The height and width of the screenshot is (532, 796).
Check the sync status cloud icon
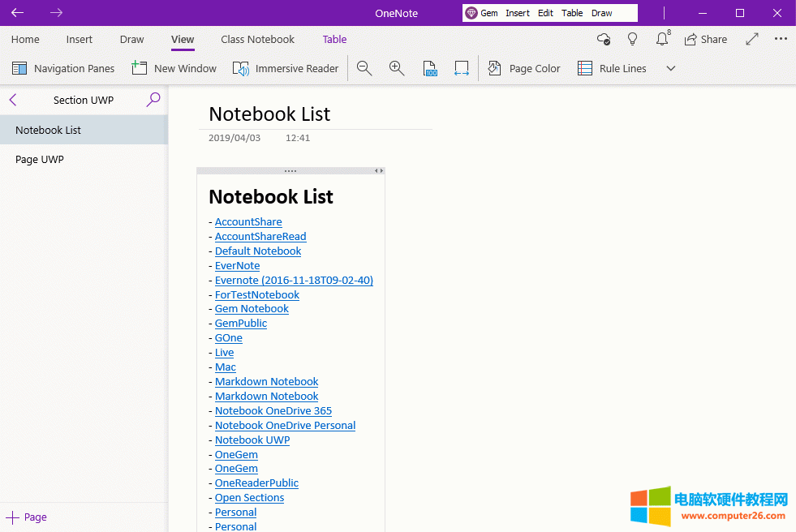[x=603, y=39]
